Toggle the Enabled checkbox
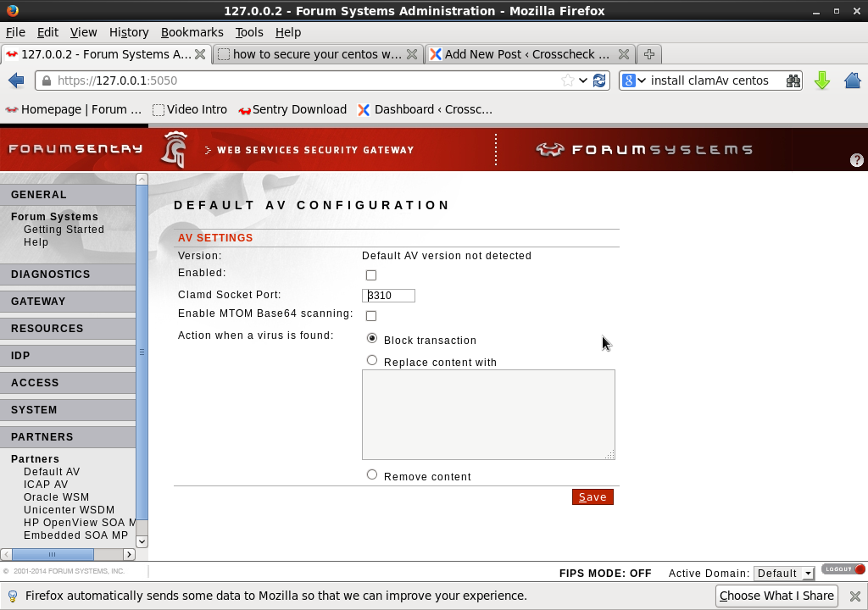Viewport: 868px width, 610px height. pyautogui.click(x=371, y=275)
